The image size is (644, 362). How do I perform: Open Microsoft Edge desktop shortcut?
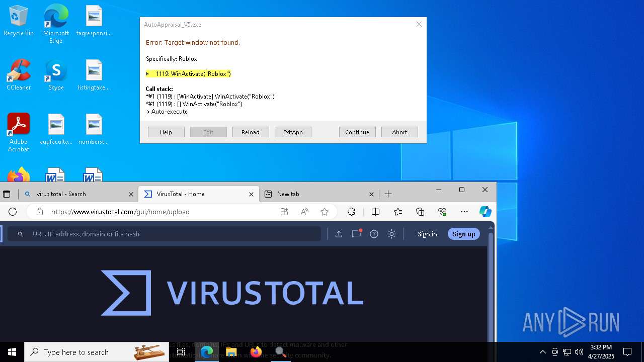tap(56, 24)
